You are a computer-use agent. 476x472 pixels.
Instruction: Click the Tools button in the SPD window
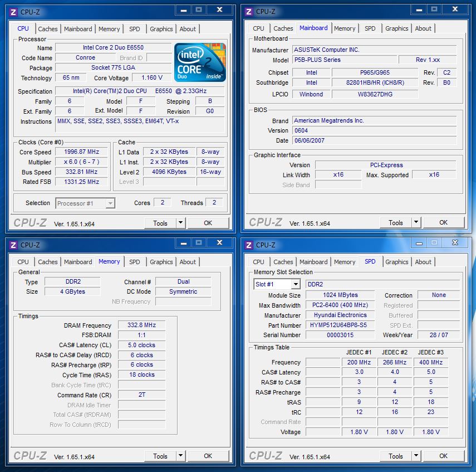[x=396, y=456]
